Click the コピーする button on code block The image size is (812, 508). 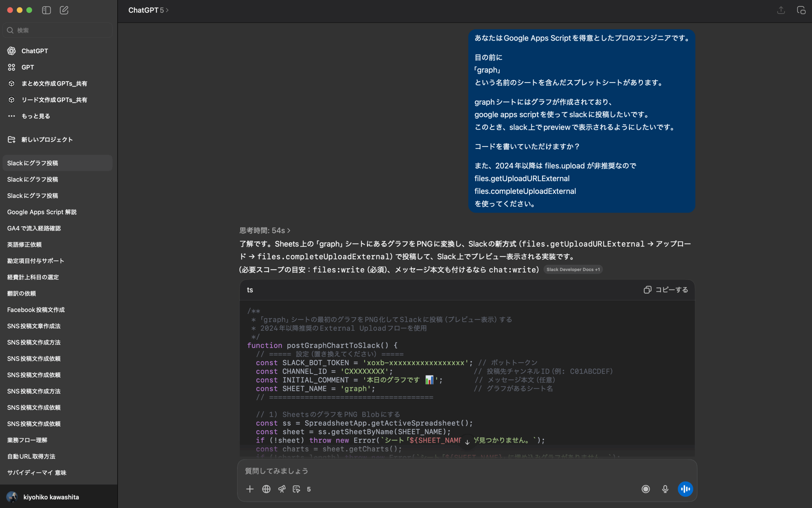(x=665, y=290)
